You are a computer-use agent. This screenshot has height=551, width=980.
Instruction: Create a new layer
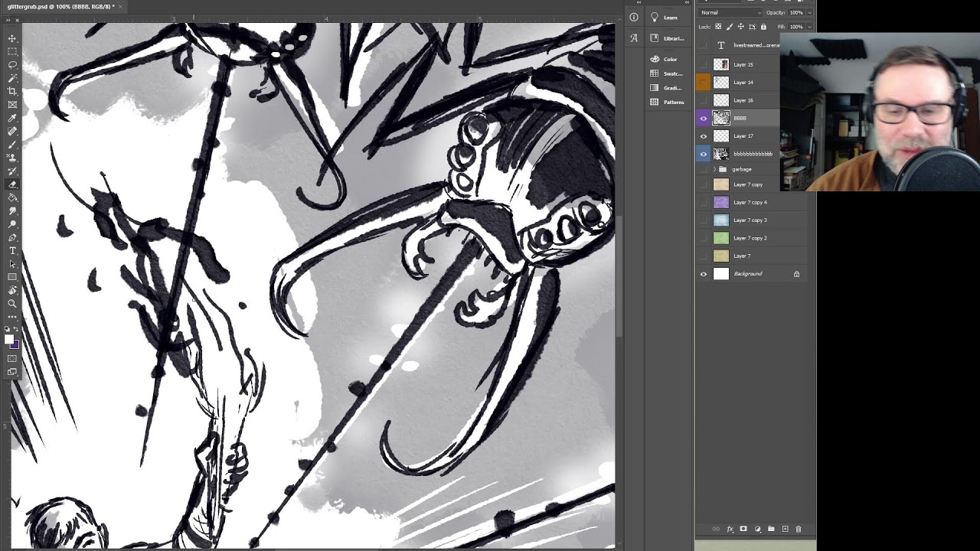coord(785,529)
